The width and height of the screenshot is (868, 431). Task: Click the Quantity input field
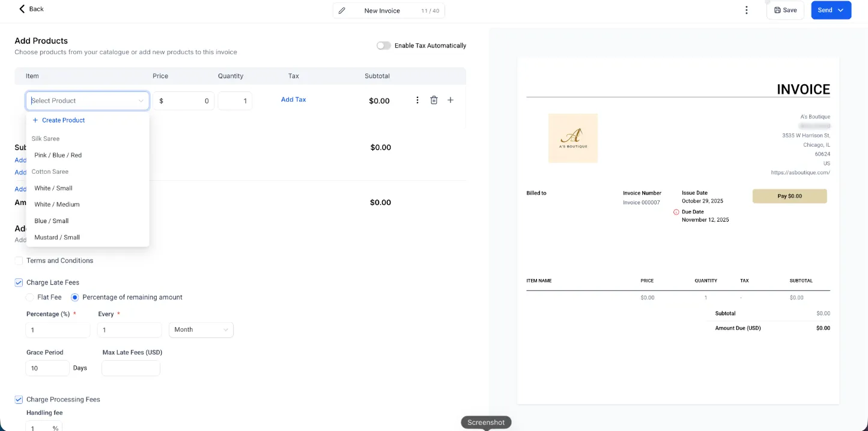235,101
